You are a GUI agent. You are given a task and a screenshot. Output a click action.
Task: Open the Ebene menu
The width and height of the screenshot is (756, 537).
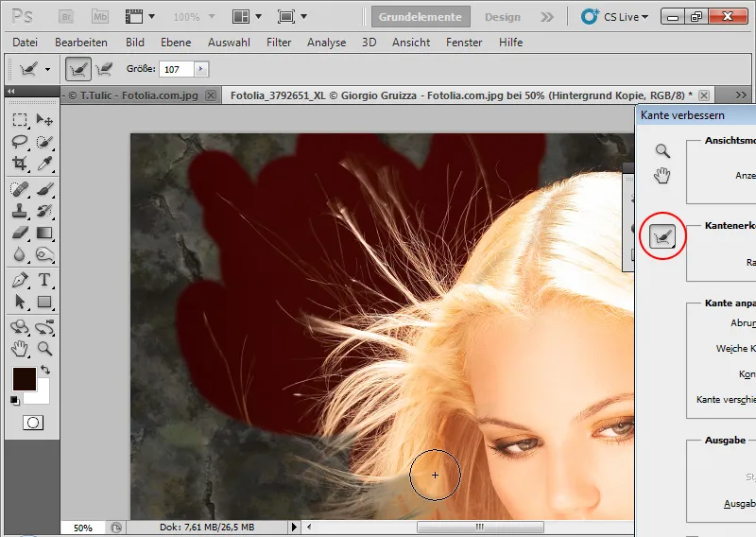pos(176,43)
